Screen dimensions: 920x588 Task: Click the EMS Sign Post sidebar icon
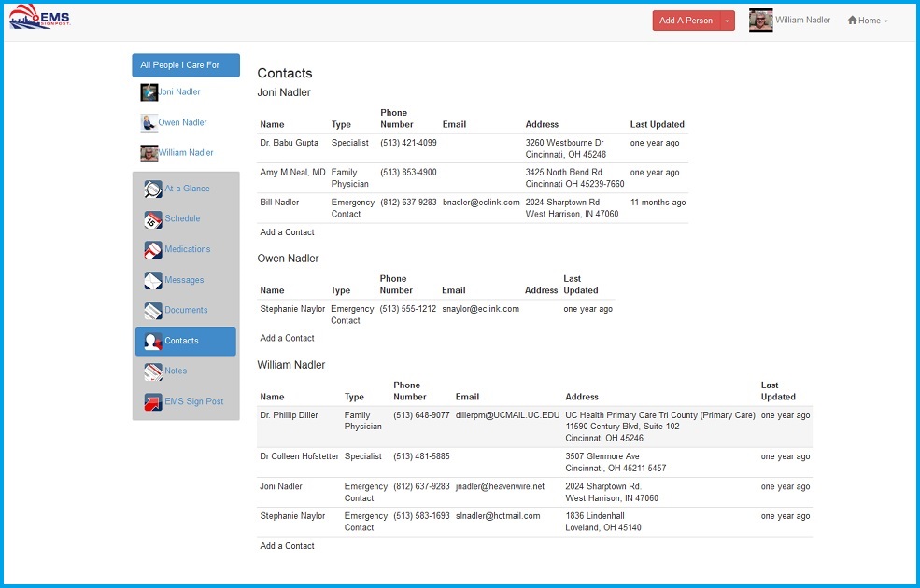(x=153, y=402)
